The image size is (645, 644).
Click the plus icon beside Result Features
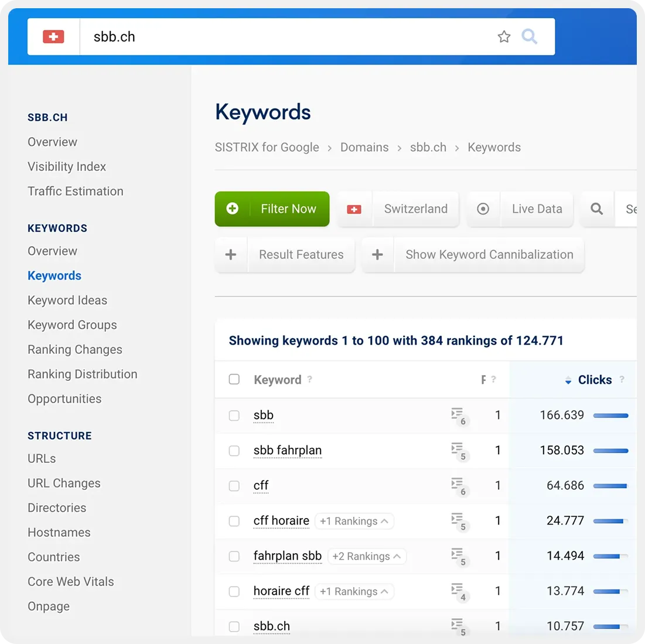231,255
